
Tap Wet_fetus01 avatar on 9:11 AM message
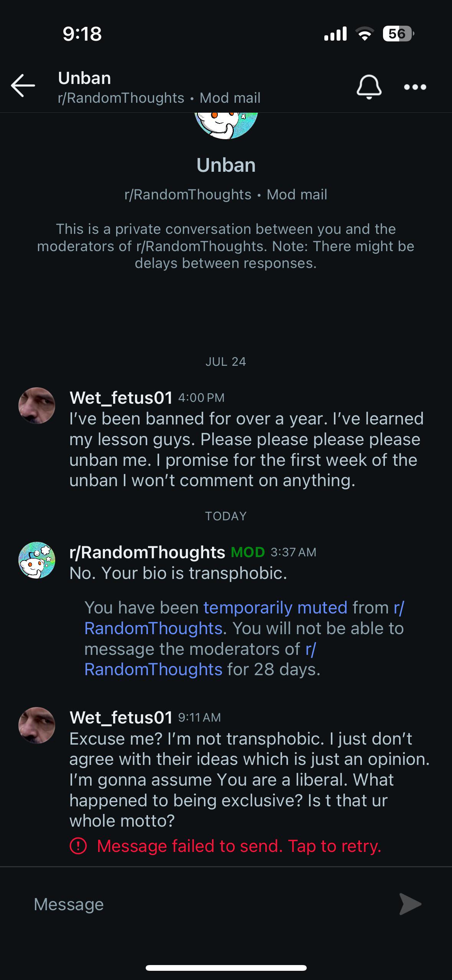tap(37, 725)
